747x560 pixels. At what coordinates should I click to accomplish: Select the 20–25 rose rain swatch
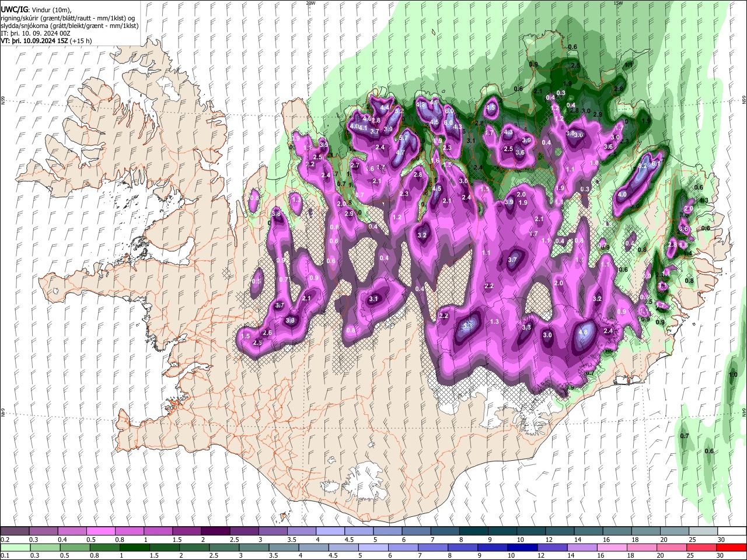(671, 547)
